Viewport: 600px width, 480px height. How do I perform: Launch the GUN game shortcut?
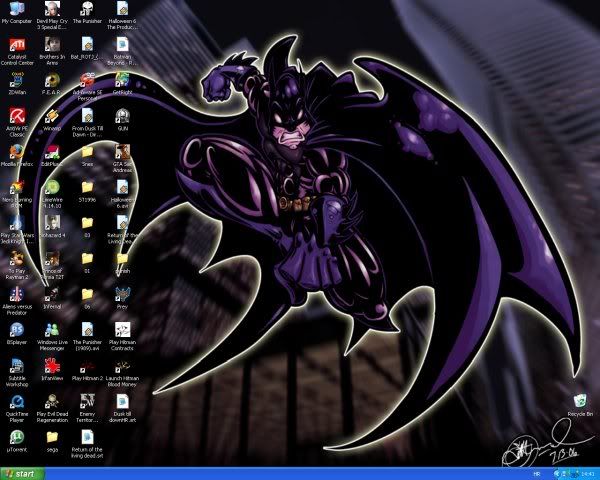(122, 119)
